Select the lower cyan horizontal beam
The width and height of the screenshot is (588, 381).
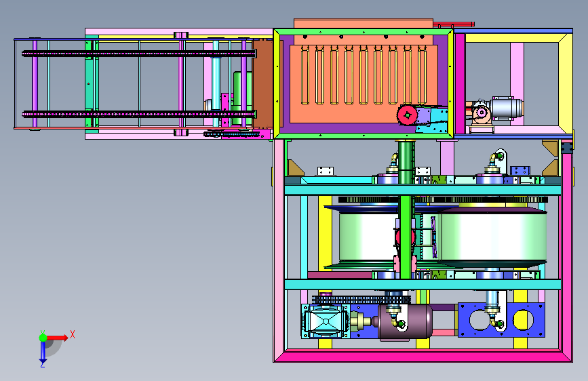423,284
